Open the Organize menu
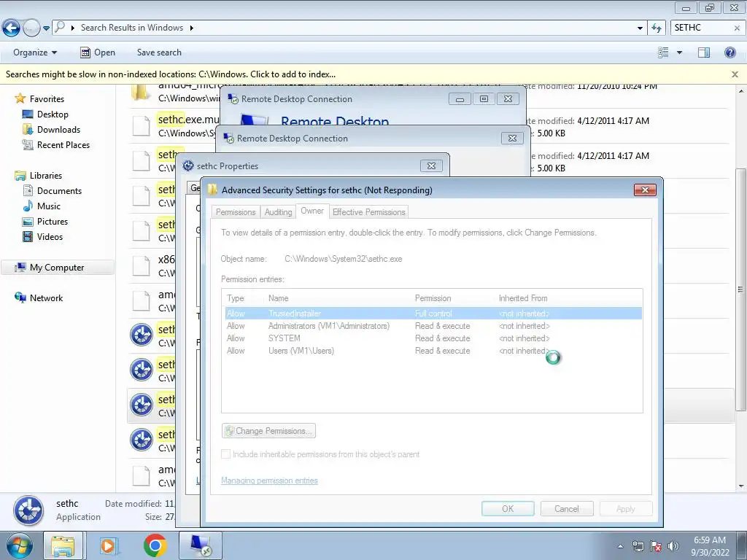This screenshot has width=747, height=560. pos(35,52)
